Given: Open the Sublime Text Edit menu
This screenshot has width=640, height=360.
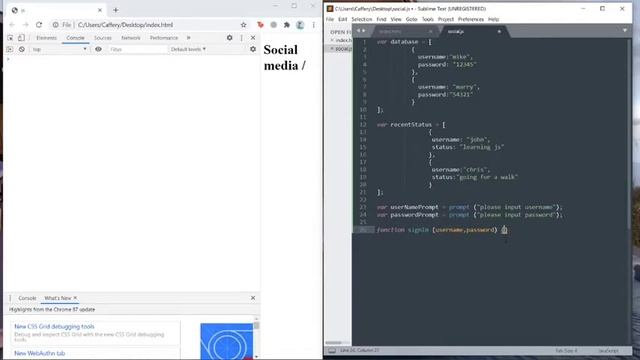Looking at the screenshot, I should (342, 19).
